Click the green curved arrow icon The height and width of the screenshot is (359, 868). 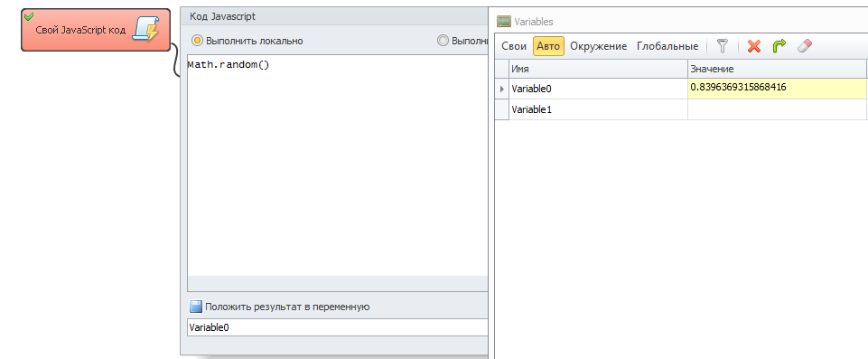tap(779, 46)
